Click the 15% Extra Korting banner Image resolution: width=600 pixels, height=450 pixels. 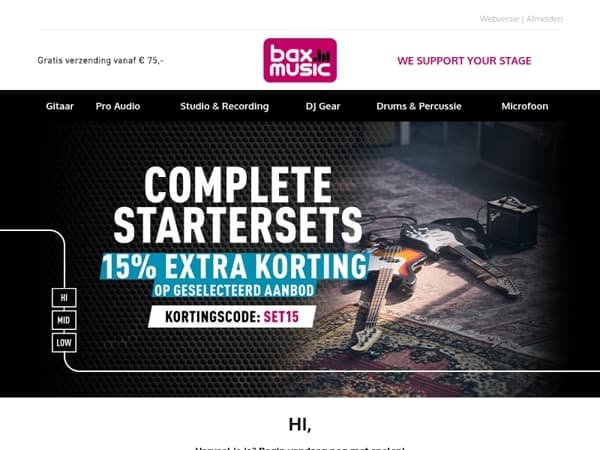(x=235, y=266)
